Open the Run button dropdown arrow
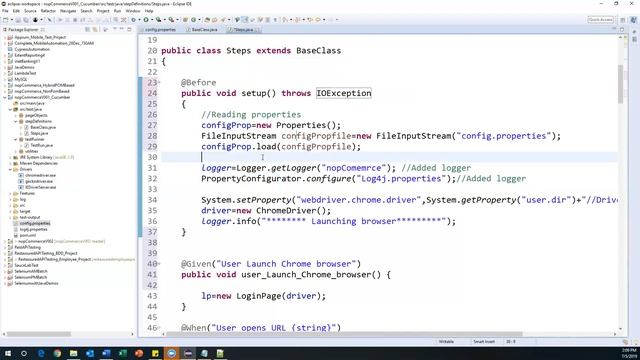 (152, 20)
